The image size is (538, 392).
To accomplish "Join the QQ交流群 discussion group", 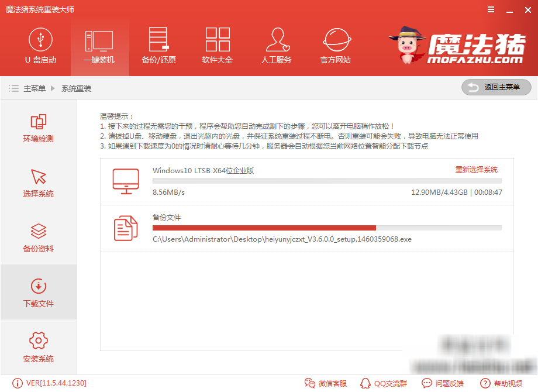I will [x=384, y=383].
